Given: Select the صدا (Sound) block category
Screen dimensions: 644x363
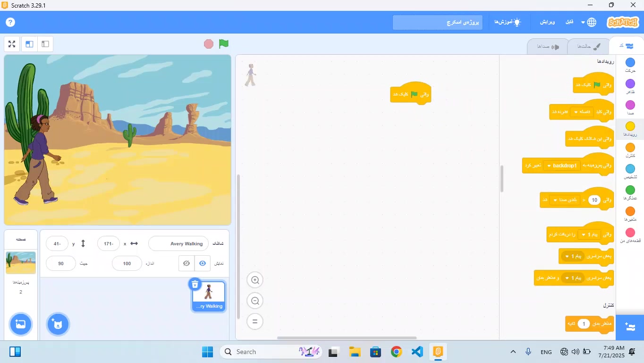Looking at the screenshot, I should 630,108.
